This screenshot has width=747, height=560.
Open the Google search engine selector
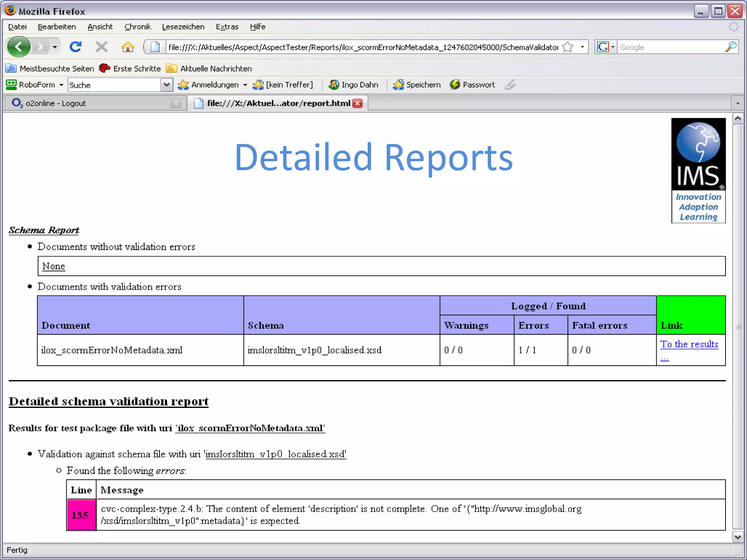[x=605, y=47]
